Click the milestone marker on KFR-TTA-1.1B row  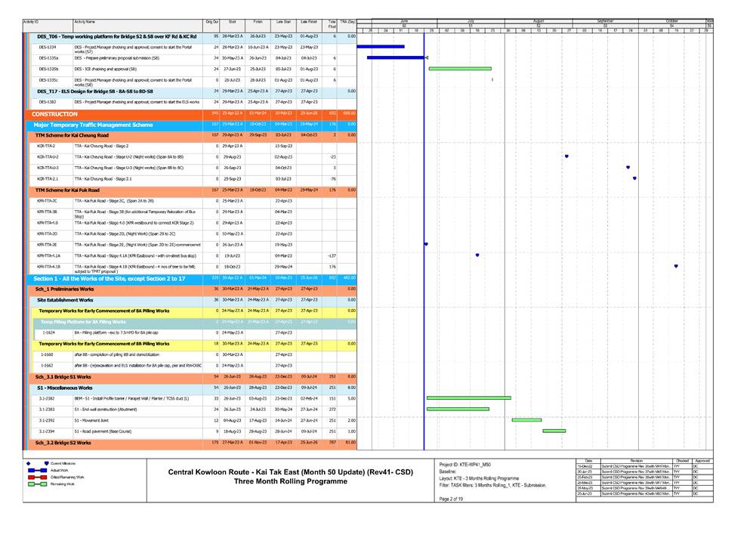point(676,266)
